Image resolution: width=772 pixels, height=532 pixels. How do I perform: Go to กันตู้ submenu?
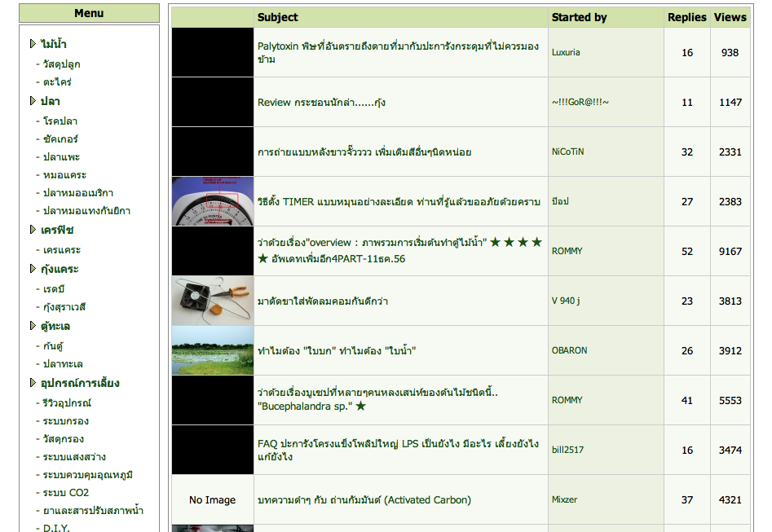pos(53,346)
